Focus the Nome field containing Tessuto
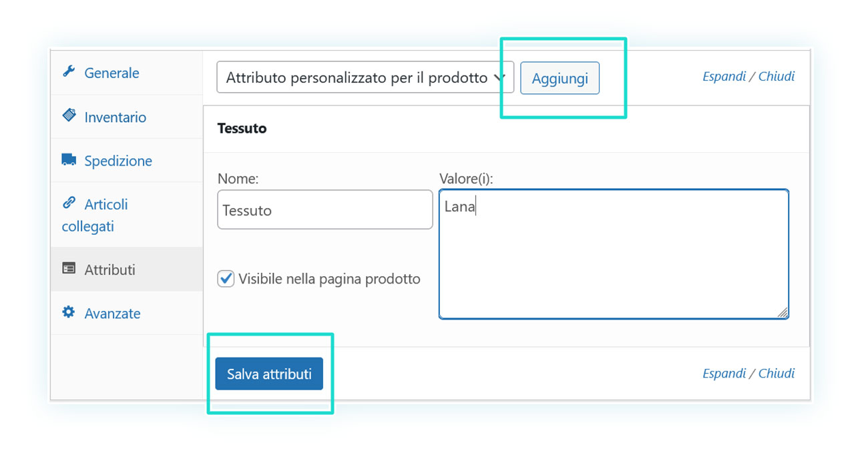 pyautogui.click(x=325, y=209)
